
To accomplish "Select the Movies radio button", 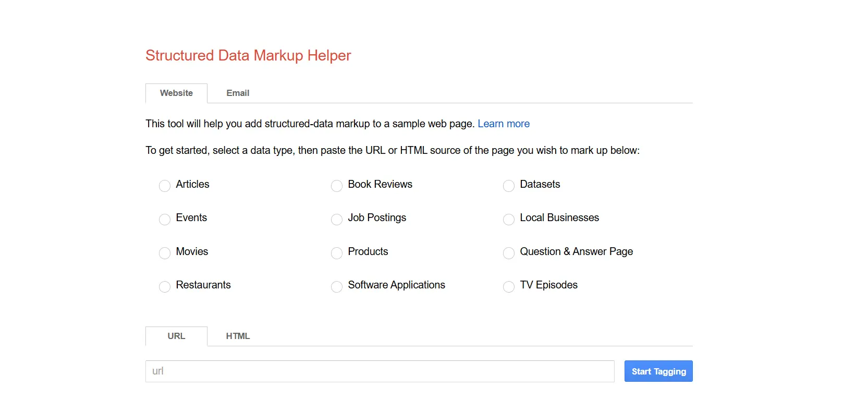I will coord(165,253).
